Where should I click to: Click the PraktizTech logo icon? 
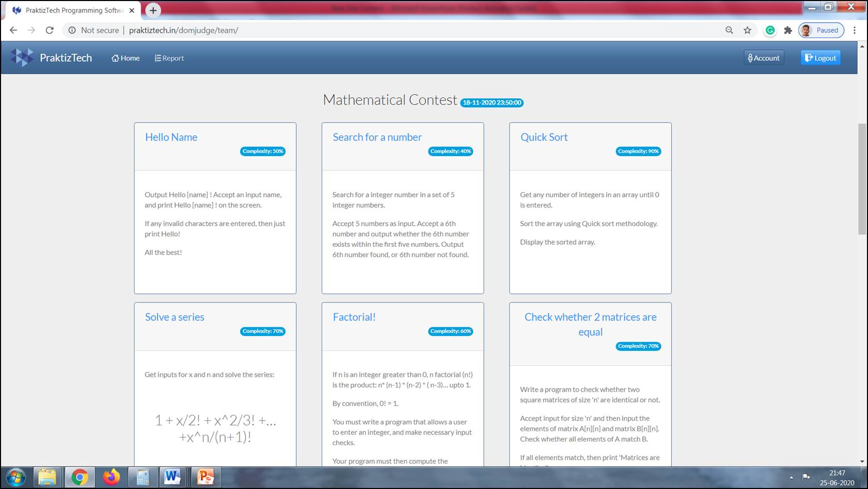pyautogui.click(x=22, y=58)
